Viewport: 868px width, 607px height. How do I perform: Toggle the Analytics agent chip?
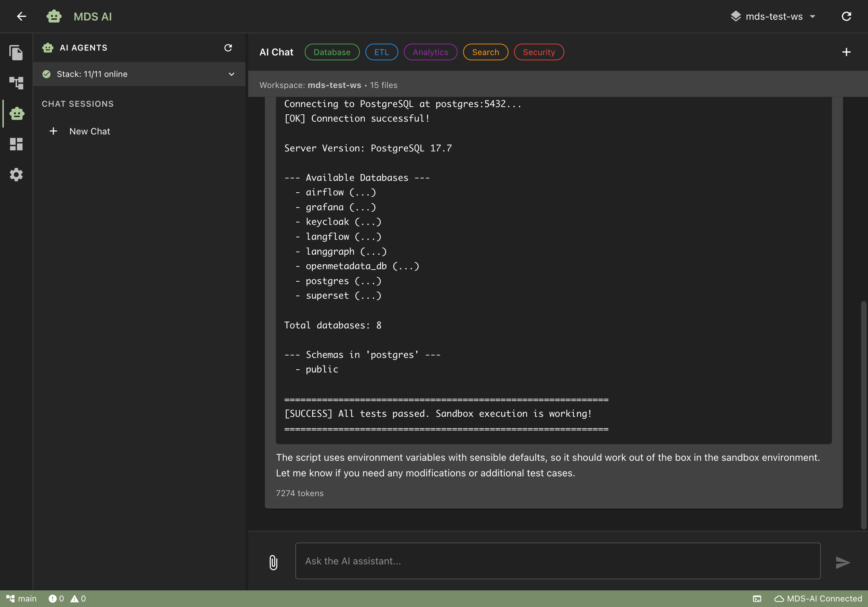(x=430, y=52)
